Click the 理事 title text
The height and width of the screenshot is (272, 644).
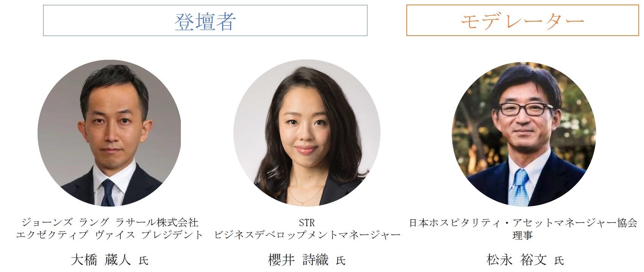(x=523, y=235)
